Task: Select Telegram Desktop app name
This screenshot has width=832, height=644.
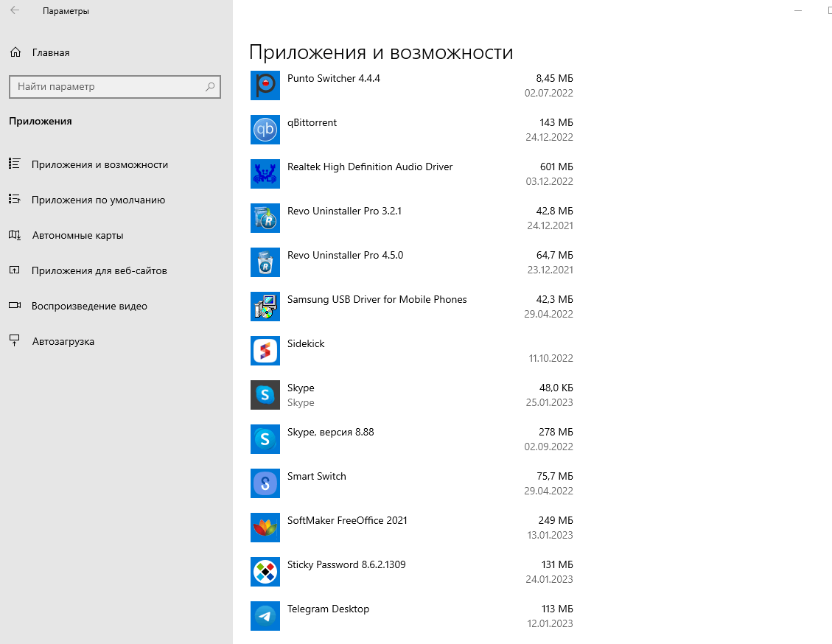Action: click(328, 609)
